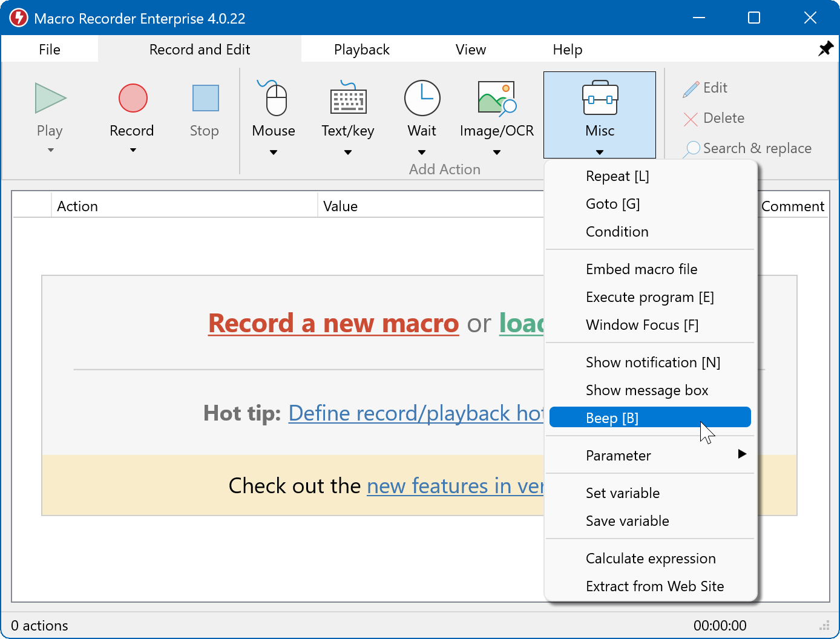Select Execute program [E] menu item
Viewport: 840px width, 639px height.
[x=649, y=297]
